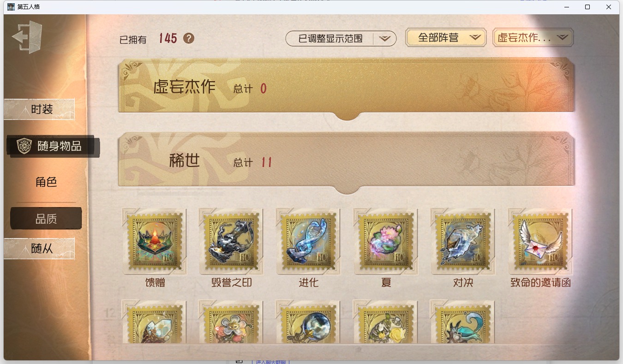Click the exit door icon
This screenshot has height=364, width=623.
[x=27, y=37]
